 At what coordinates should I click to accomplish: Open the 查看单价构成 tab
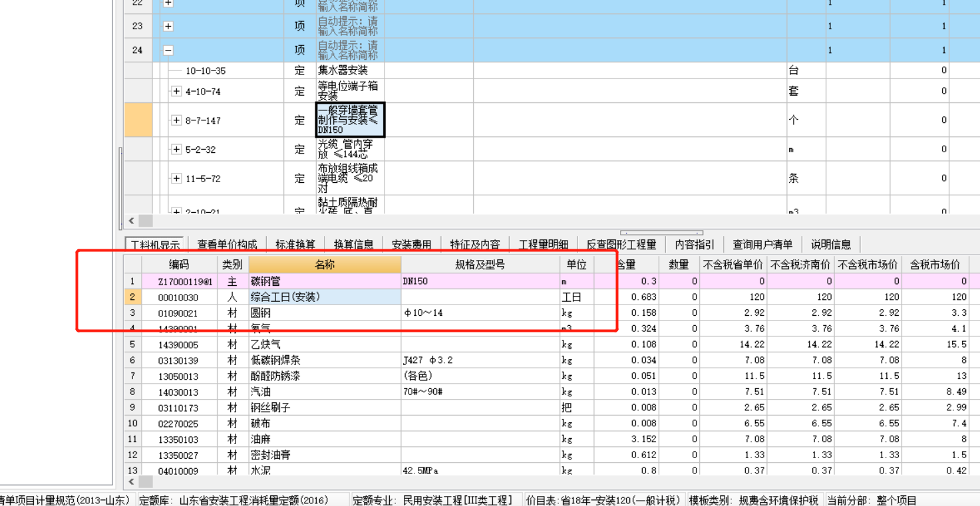pos(228,245)
